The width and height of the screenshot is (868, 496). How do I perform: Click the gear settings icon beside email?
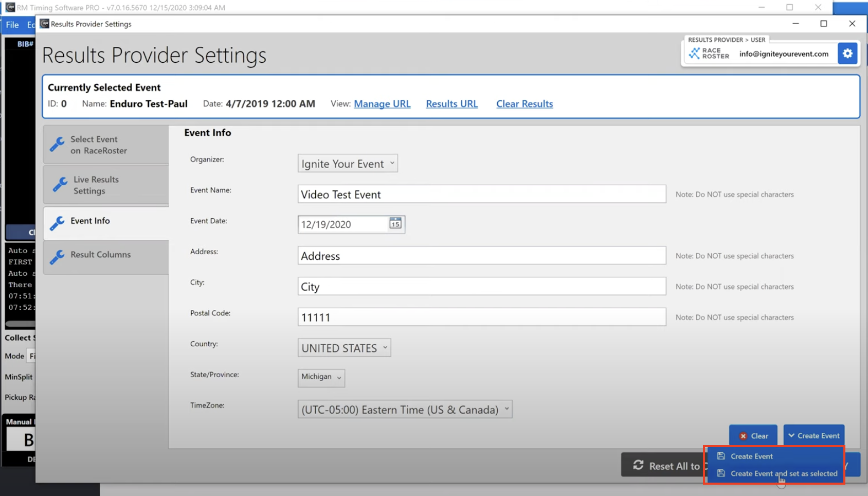847,54
